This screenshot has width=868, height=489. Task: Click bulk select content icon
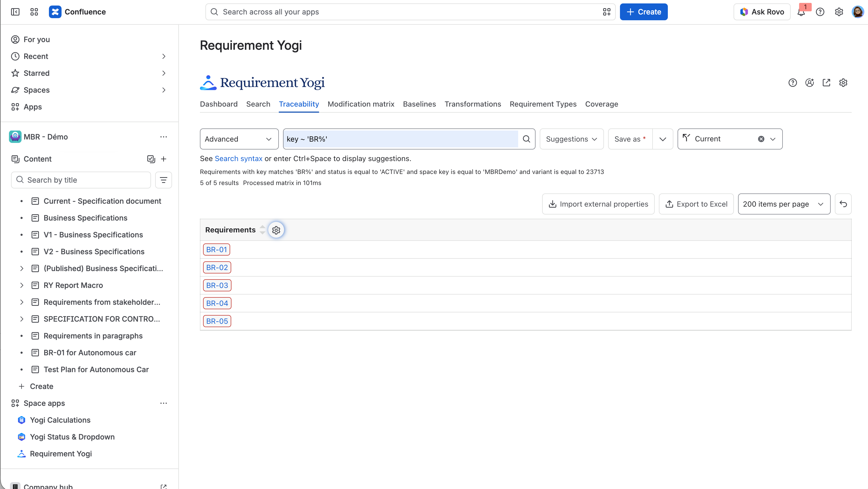[x=151, y=159]
